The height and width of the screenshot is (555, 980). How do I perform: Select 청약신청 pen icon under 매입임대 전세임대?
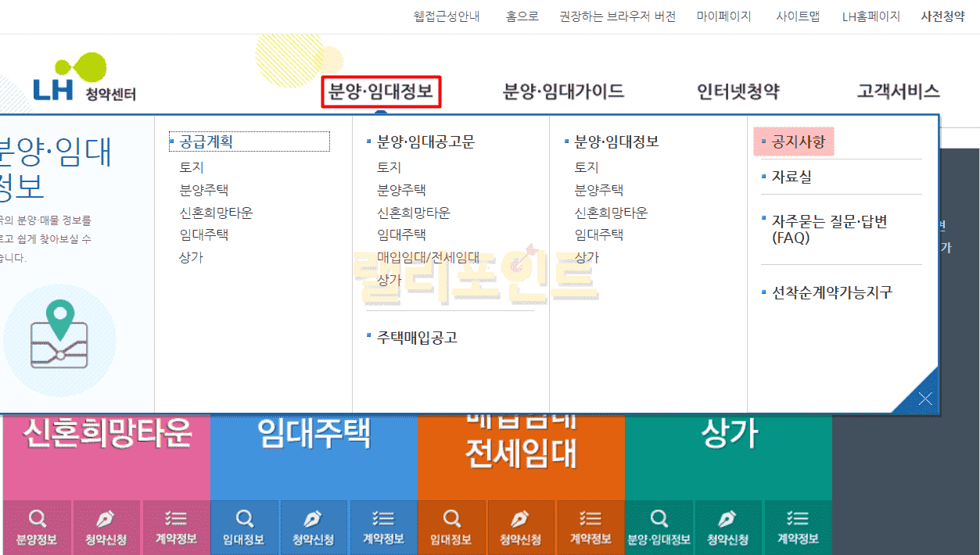[521, 527]
